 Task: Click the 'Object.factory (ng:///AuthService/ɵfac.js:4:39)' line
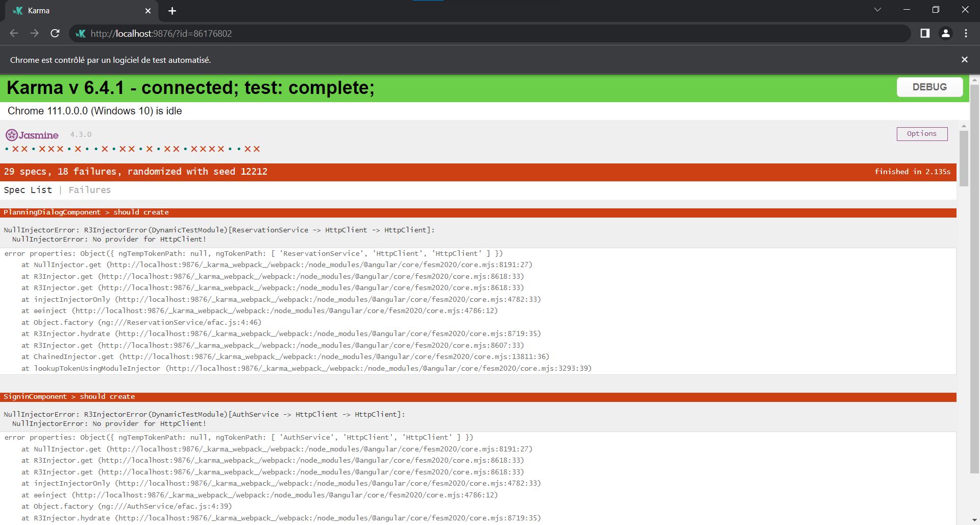tap(127, 507)
